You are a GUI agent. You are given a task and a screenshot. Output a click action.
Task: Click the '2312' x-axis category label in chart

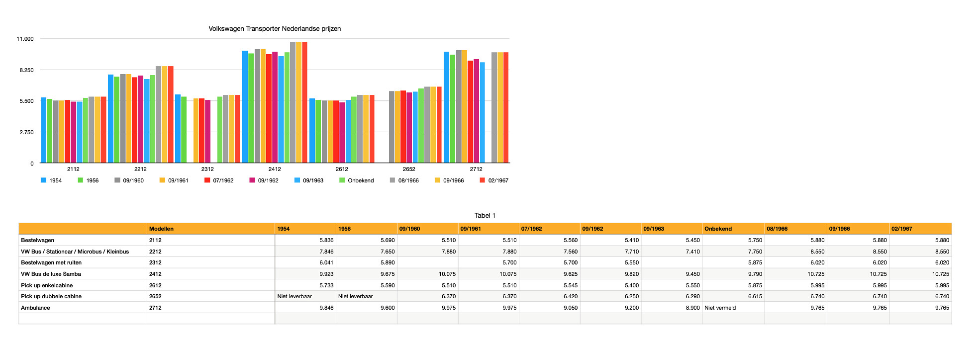[207, 169]
